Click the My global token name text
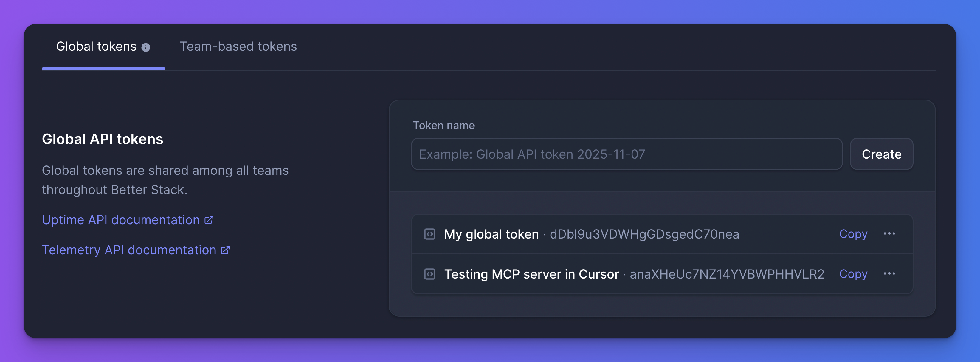Viewport: 980px width, 362px height. [x=491, y=234]
